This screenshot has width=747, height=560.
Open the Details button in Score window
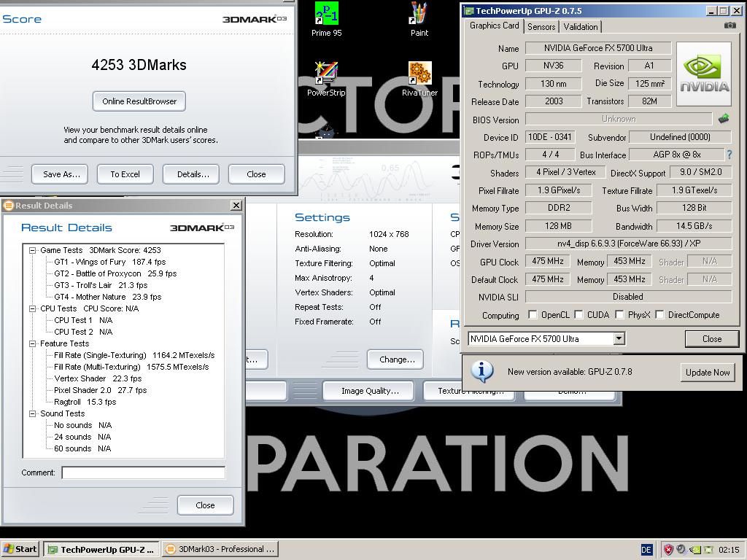coord(191,174)
